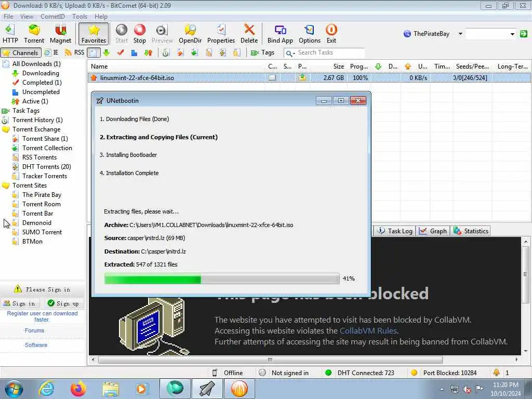This screenshot has height=399, width=532.
Task: Click the IE button in the second toolbar
Action: coord(51,52)
